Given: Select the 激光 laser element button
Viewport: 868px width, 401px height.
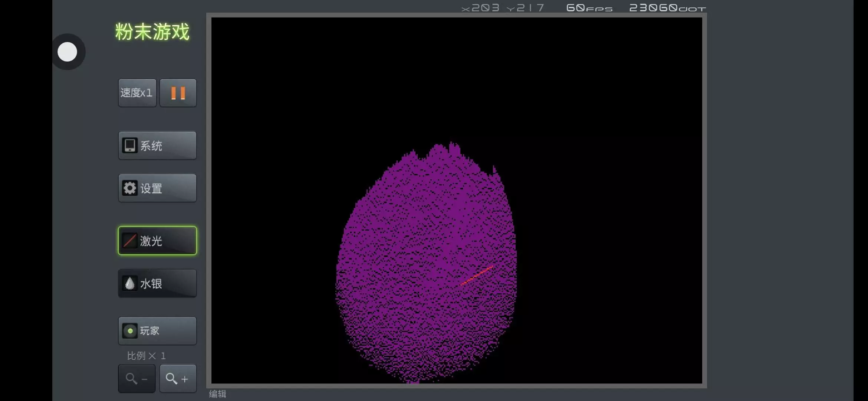Looking at the screenshot, I should pos(157,241).
